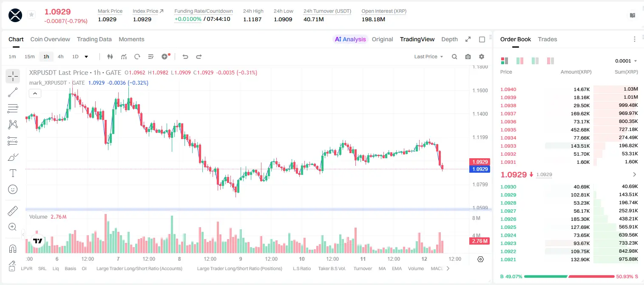
Task: Expand more timeframe options after 1D
Action: point(86,57)
